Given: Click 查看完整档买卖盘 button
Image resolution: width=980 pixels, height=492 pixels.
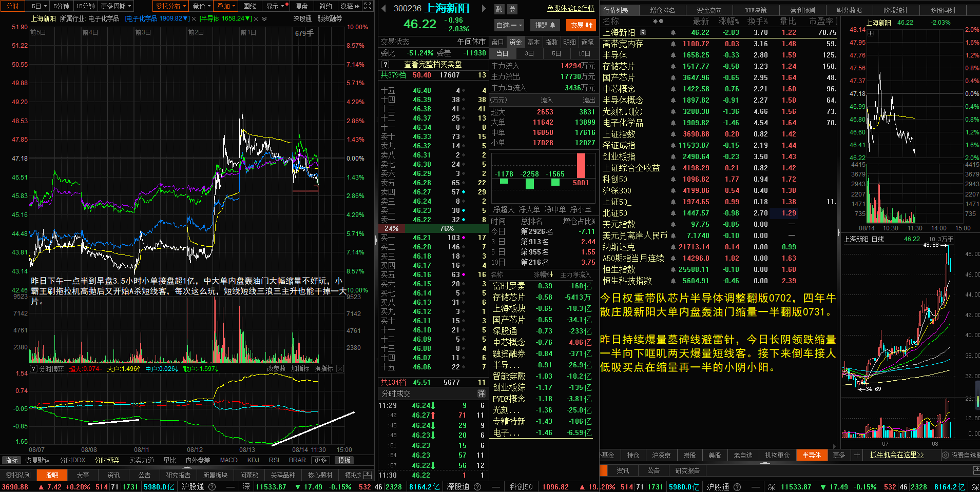Looking at the screenshot, I should 433,65.
